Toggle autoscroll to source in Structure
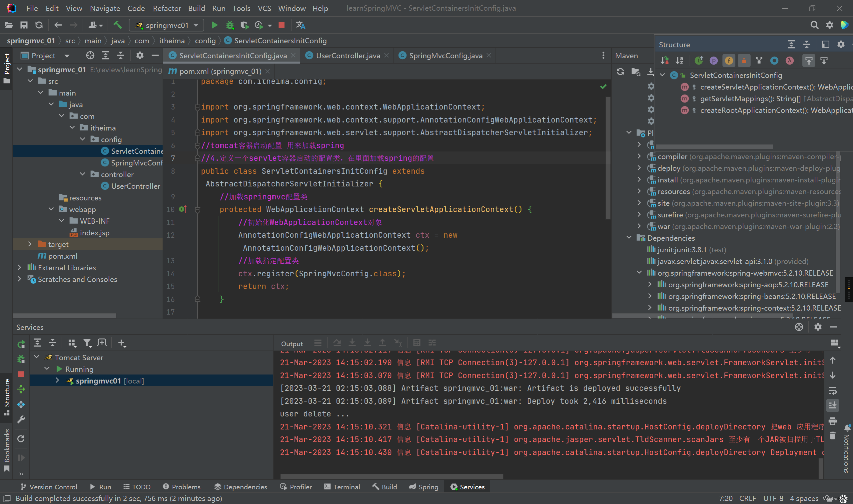 (x=809, y=61)
